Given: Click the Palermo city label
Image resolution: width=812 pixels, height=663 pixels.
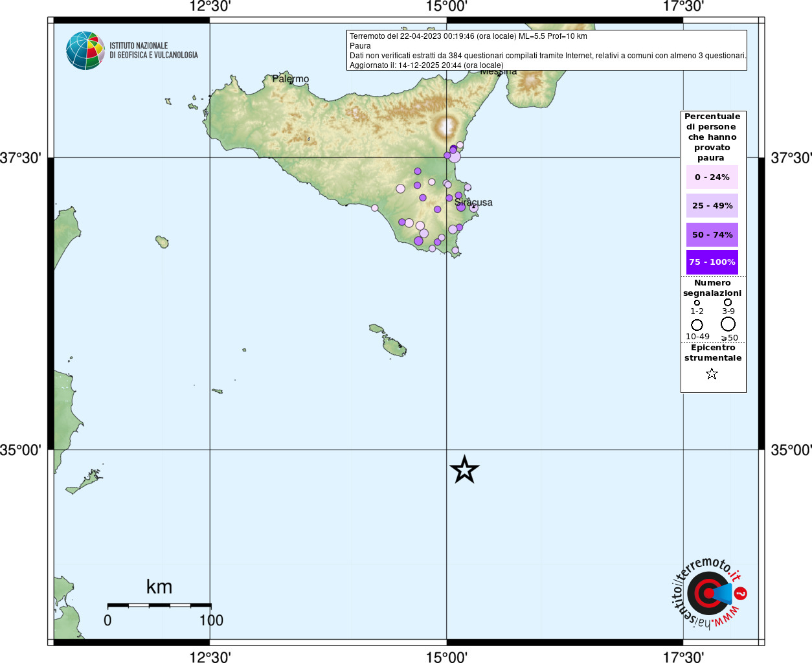Looking at the screenshot, I should [291, 79].
